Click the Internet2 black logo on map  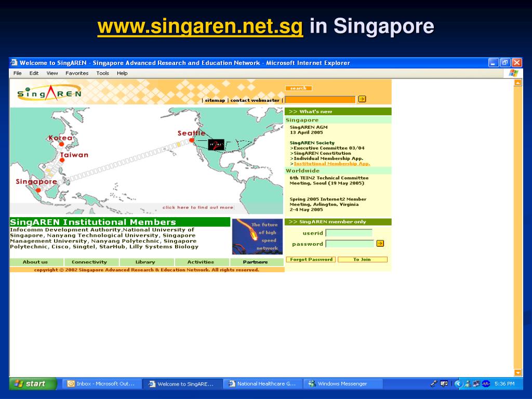(x=216, y=144)
